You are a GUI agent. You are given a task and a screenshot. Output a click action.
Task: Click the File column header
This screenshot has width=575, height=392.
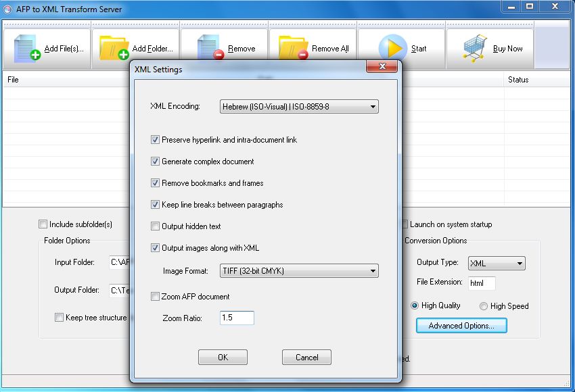(66, 80)
